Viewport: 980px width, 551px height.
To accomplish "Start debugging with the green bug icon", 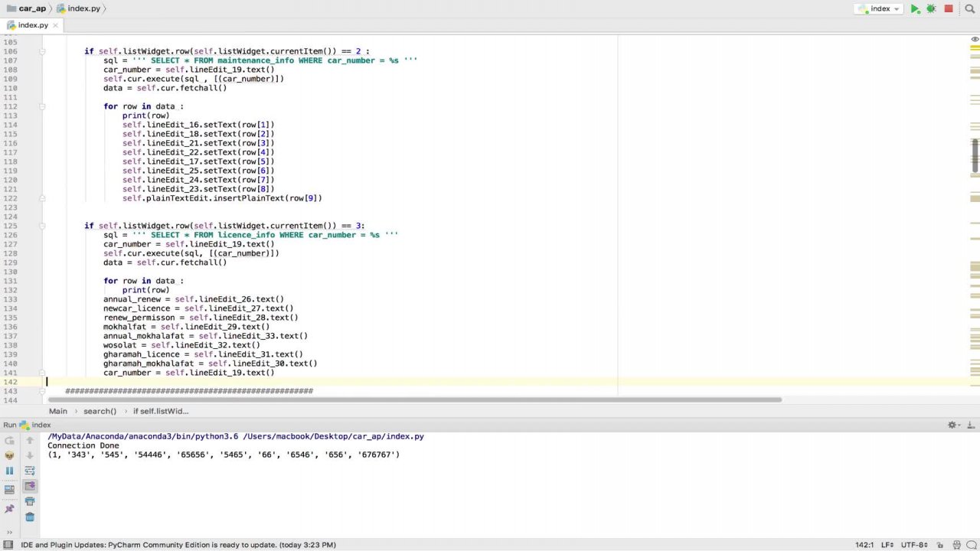I will 931,9.
